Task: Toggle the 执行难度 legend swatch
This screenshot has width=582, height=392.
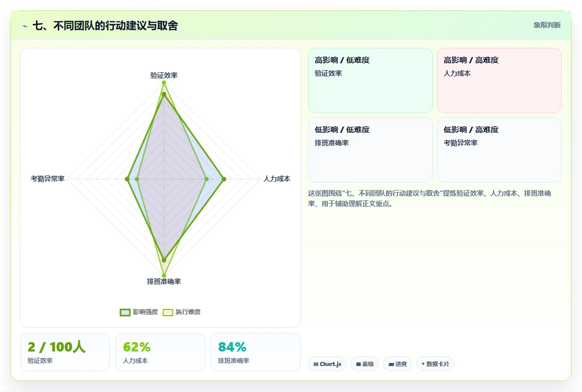Action: click(168, 312)
